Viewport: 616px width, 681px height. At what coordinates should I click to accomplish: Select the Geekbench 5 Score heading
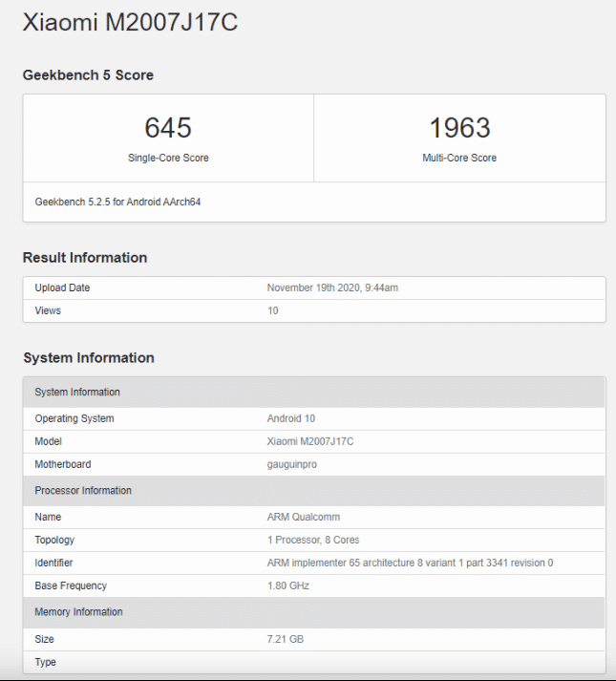(88, 74)
